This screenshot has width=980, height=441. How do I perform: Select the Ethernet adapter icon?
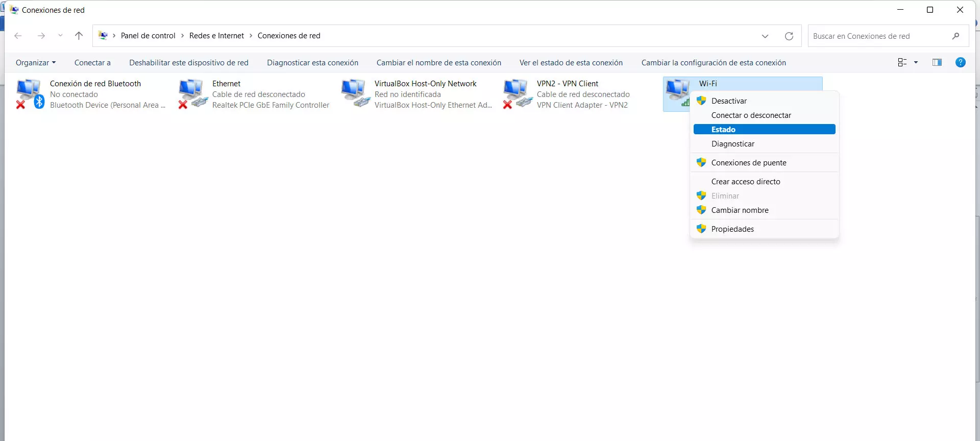(x=193, y=94)
